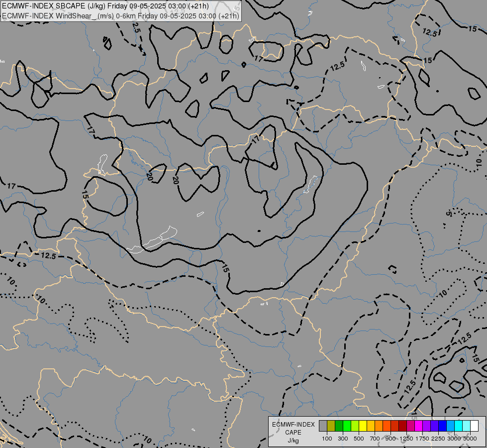This screenshot has height=448, width=487.
Task: Click the legend label 500
Action: point(359,439)
